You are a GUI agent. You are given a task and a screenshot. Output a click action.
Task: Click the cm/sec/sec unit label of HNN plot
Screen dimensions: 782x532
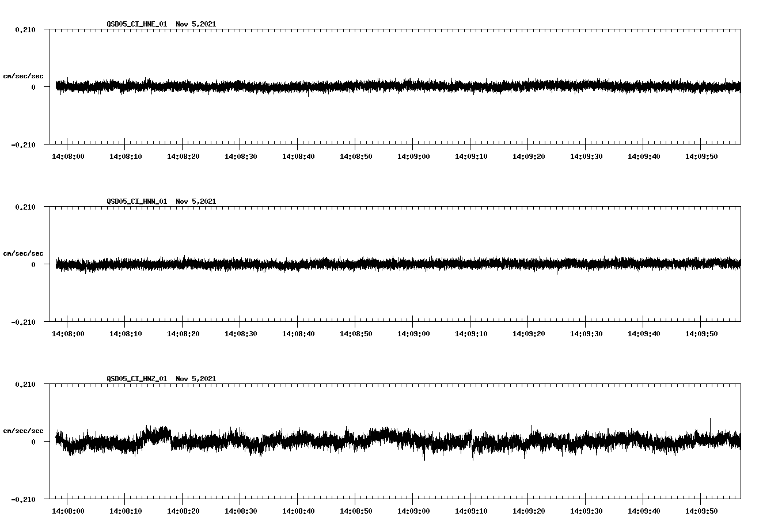(x=23, y=253)
